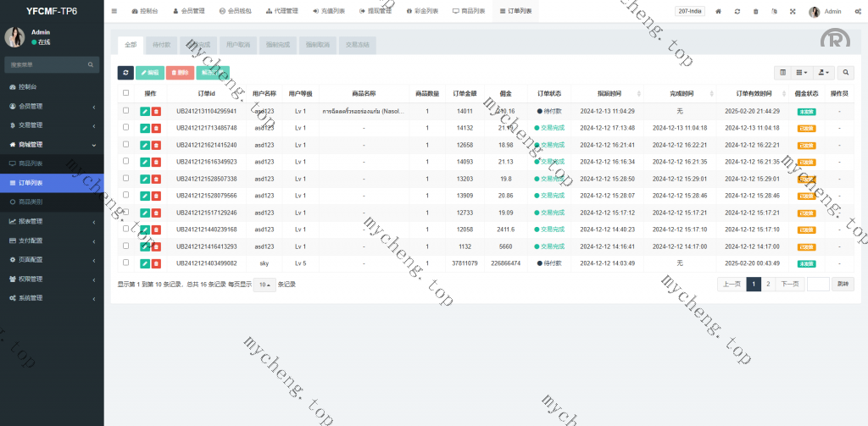
Task: Click the trash icon in top header
Action: (755, 12)
